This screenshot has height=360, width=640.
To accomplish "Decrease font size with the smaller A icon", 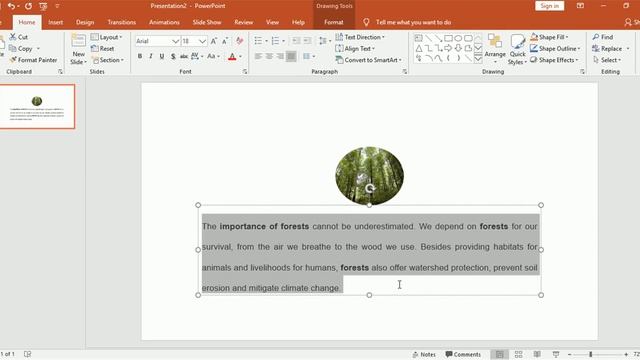I will tap(225, 41).
